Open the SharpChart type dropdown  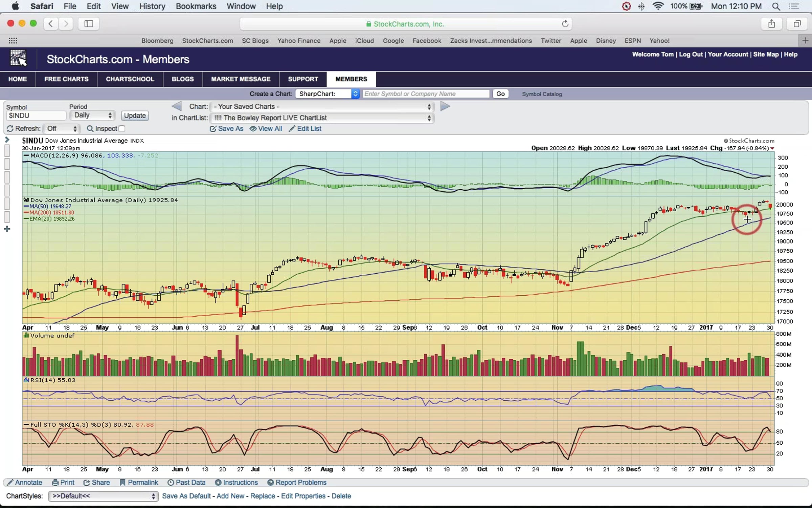tap(327, 94)
